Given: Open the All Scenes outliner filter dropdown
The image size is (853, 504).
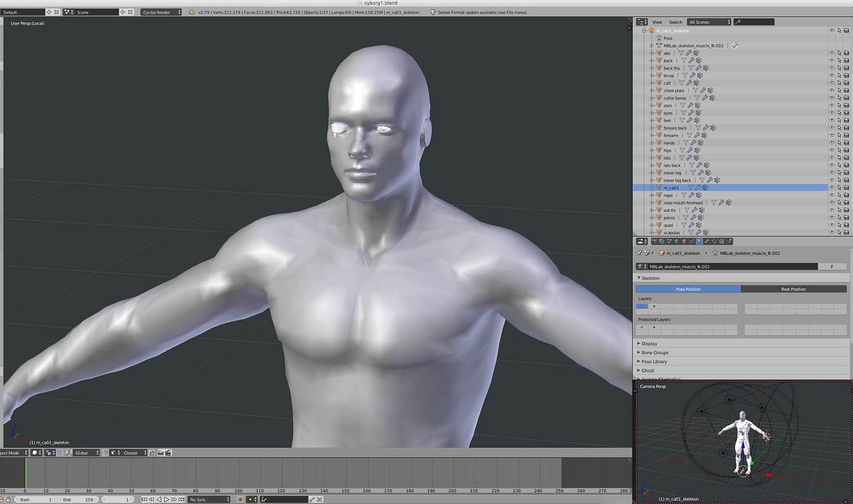Looking at the screenshot, I should point(709,22).
